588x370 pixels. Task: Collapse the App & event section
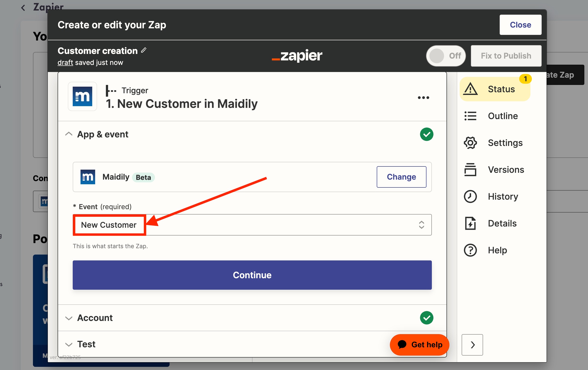[69, 134]
